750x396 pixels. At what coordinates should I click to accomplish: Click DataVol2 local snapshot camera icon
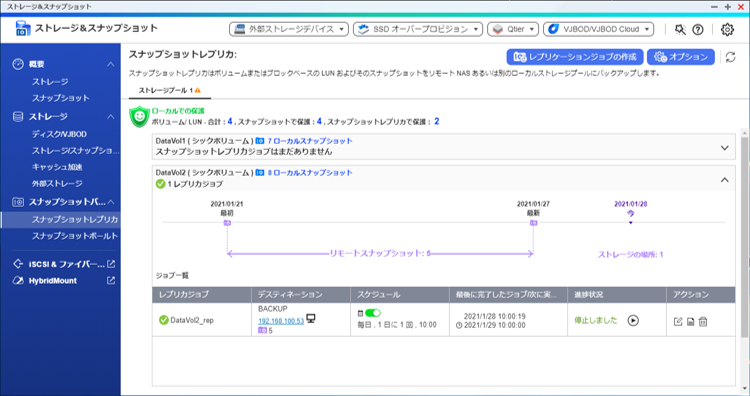point(260,173)
